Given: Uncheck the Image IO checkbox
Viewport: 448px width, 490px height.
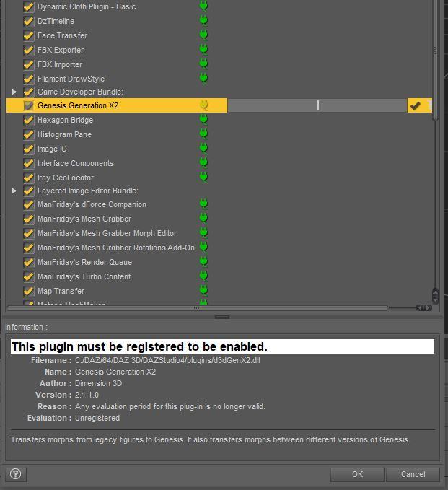Looking at the screenshot, I should coord(28,149).
